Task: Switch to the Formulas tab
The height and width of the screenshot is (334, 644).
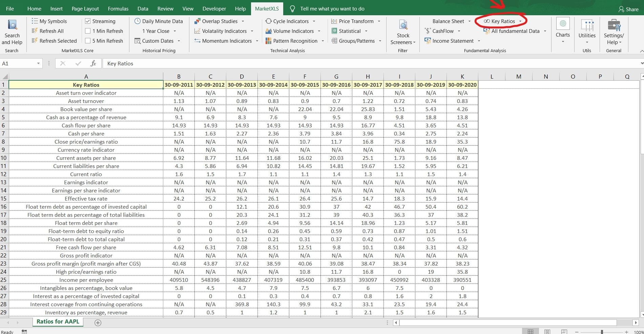Action: pos(118,9)
